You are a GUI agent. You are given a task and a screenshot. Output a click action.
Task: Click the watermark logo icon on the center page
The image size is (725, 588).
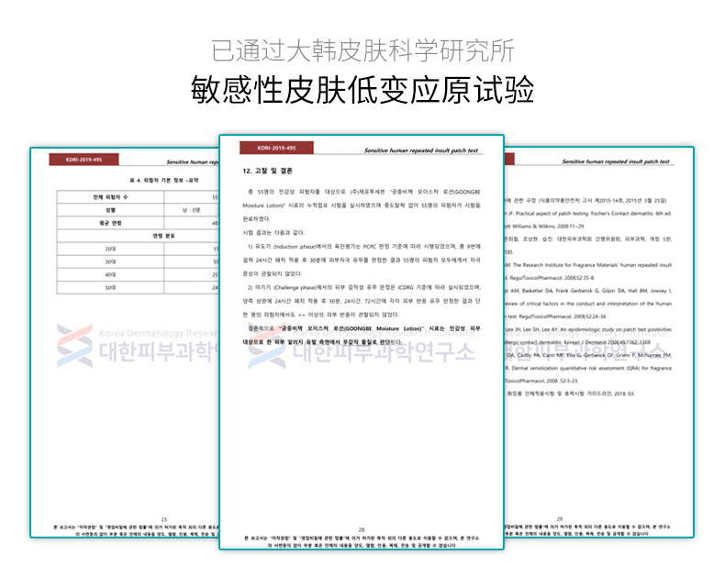[x=267, y=345]
